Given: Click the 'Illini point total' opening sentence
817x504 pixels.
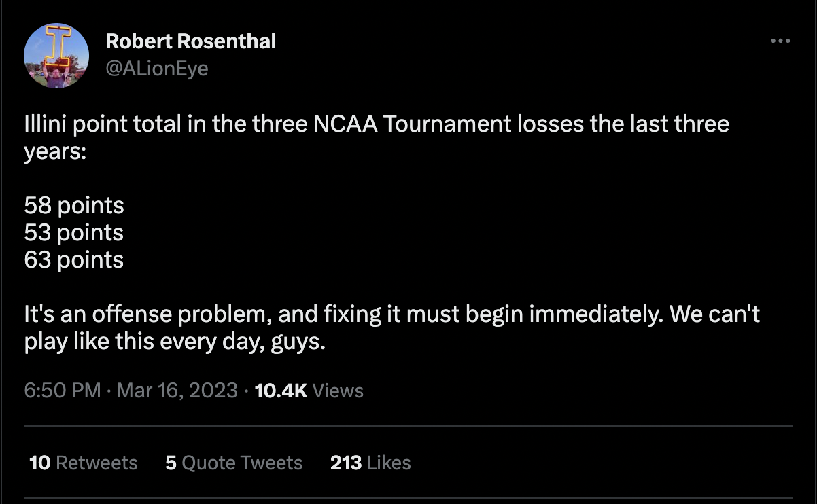Looking at the screenshot, I should coord(377,124).
